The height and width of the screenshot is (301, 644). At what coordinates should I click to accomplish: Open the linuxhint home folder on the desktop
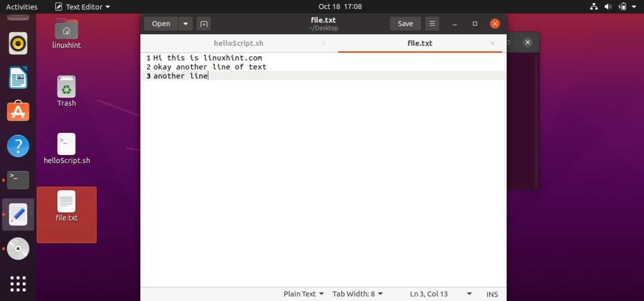click(x=67, y=34)
